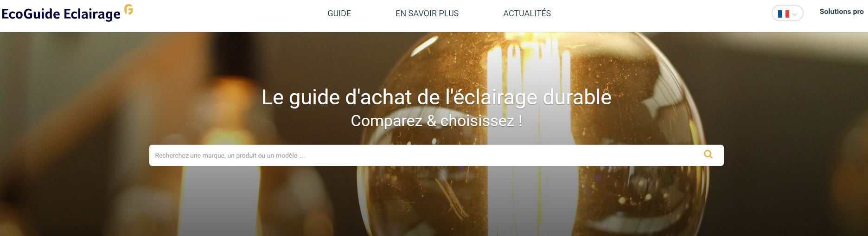This screenshot has height=236, width=868.
Task: Click the word 'EcoGuide' in the site title
Action: (x=31, y=14)
